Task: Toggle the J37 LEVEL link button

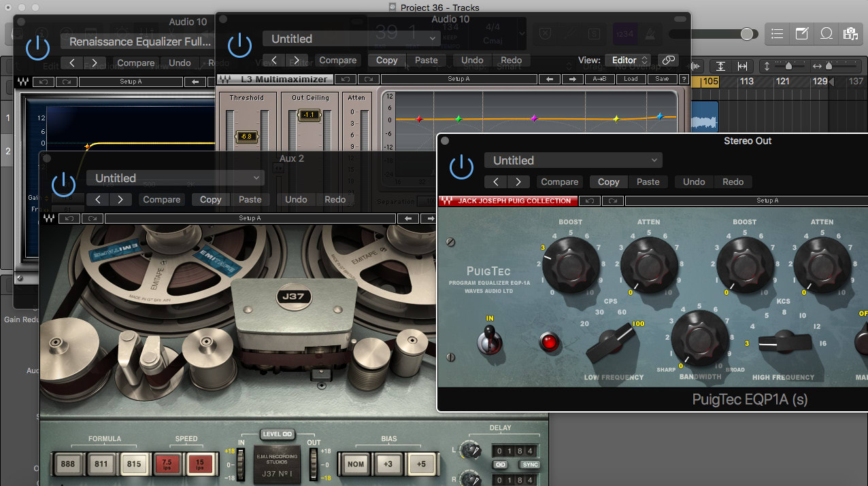Action: click(x=277, y=434)
